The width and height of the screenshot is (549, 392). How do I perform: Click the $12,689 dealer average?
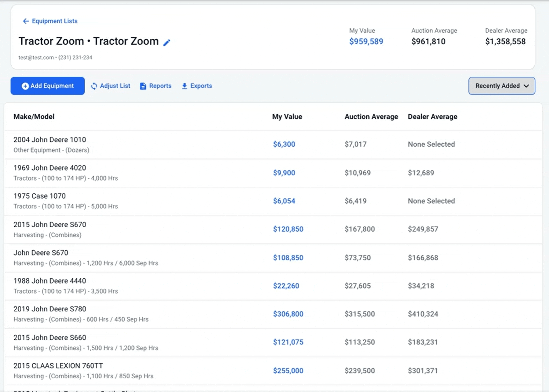click(421, 173)
